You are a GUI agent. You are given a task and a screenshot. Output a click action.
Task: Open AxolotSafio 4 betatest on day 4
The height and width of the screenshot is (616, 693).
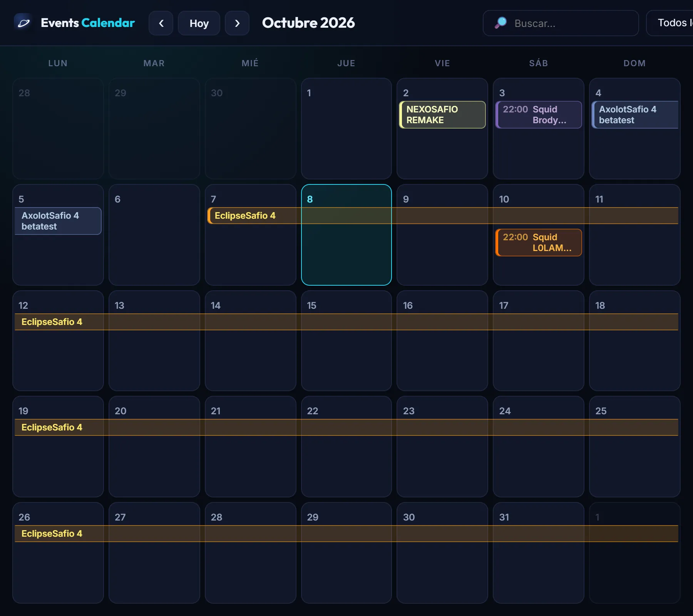tap(635, 115)
